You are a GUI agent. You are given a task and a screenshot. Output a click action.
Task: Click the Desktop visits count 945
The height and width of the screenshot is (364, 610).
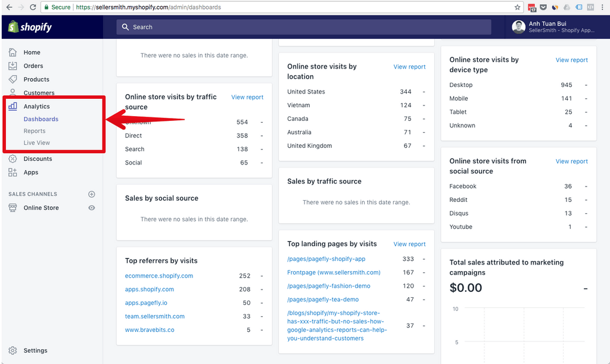click(x=567, y=85)
